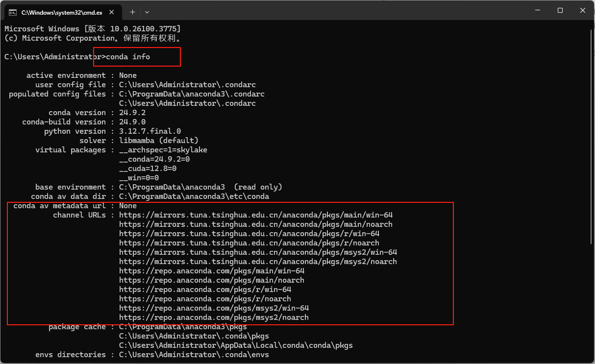595x364 pixels.
Task: Click python version 3.12.7.final.0
Action: tap(150, 131)
